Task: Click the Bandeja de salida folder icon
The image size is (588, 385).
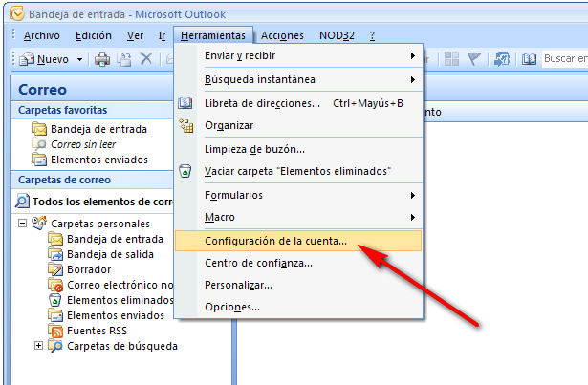Action: point(55,254)
